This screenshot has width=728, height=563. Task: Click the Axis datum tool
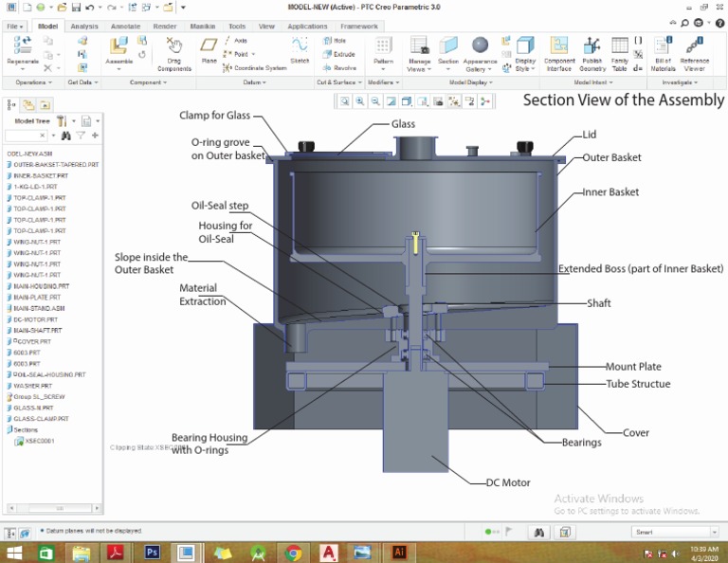point(236,41)
